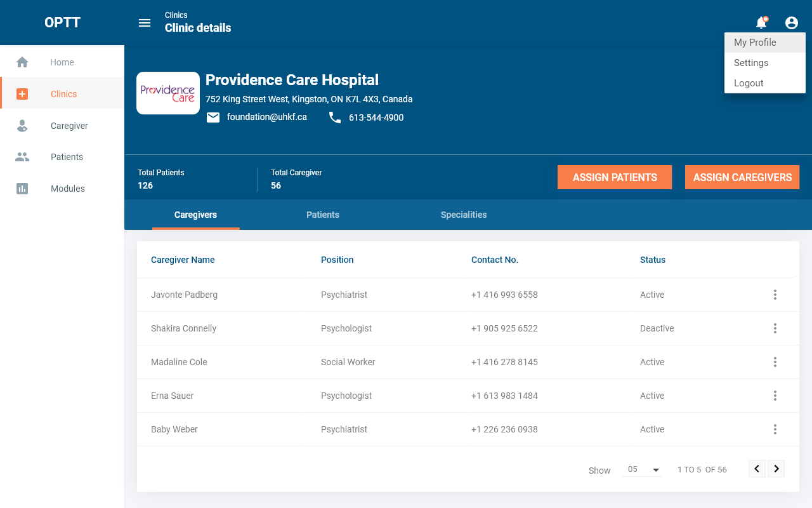Click the Providence Care logo thumbnail
The width and height of the screenshot is (812, 508).
click(x=168, y=93)
